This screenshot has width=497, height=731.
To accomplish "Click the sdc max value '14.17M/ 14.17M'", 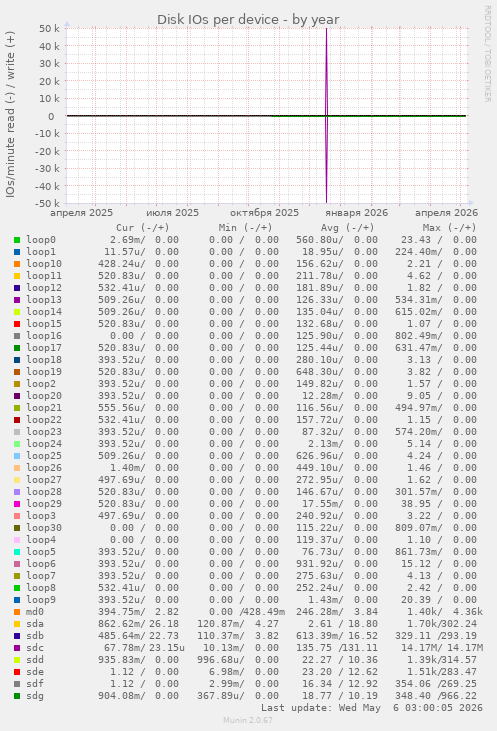I will [442, 648].
